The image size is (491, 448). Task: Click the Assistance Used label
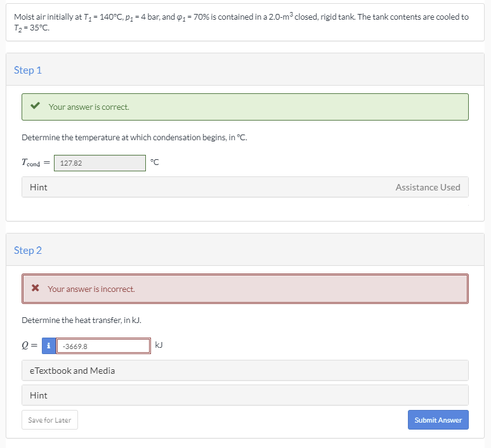click(428, 187)
